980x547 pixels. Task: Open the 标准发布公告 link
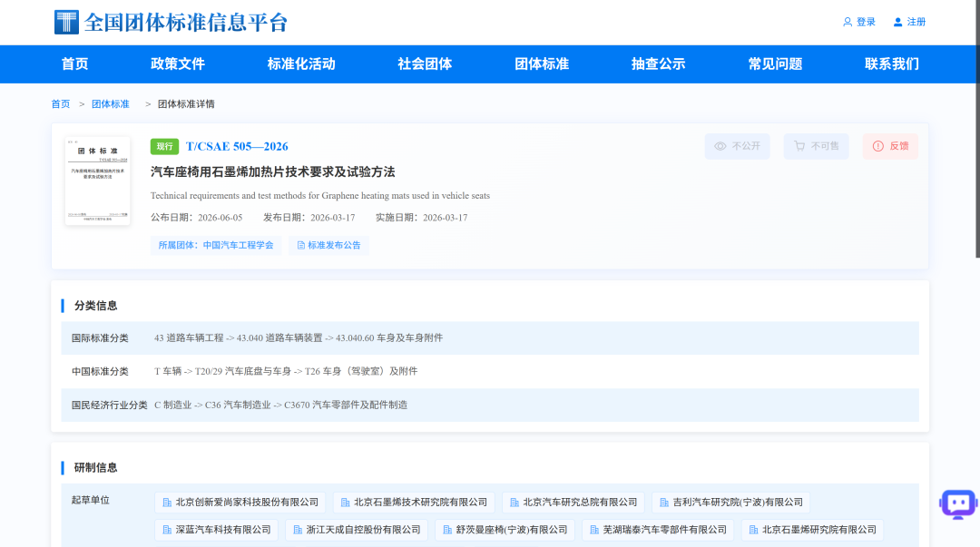coord(328,246)
